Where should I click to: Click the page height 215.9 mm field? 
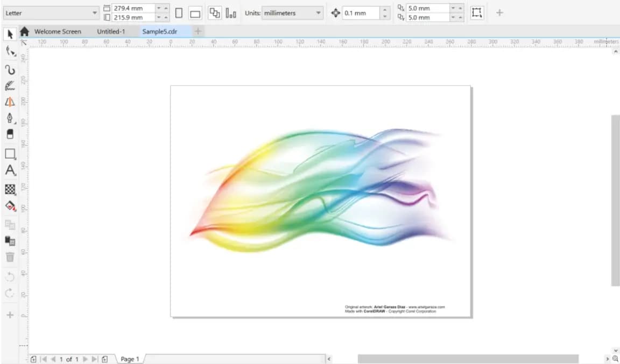pyautogui.click(x=133, y=17)
